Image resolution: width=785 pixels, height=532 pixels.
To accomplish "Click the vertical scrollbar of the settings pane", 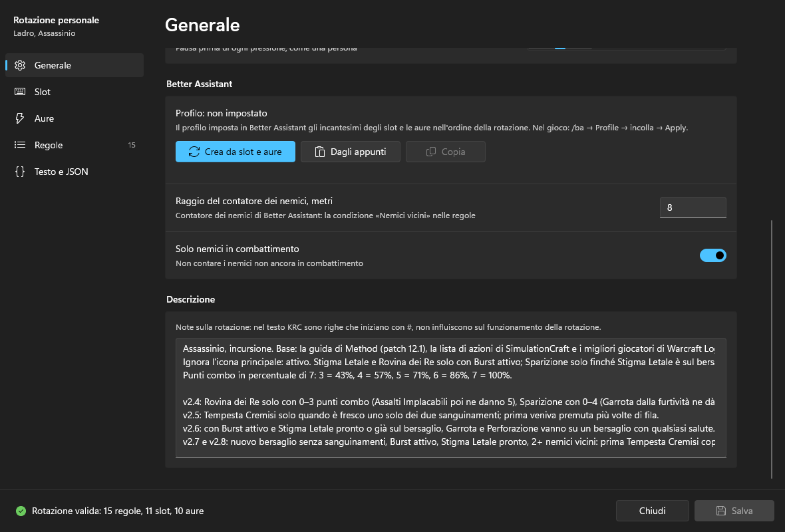I will tap(772, 349).
